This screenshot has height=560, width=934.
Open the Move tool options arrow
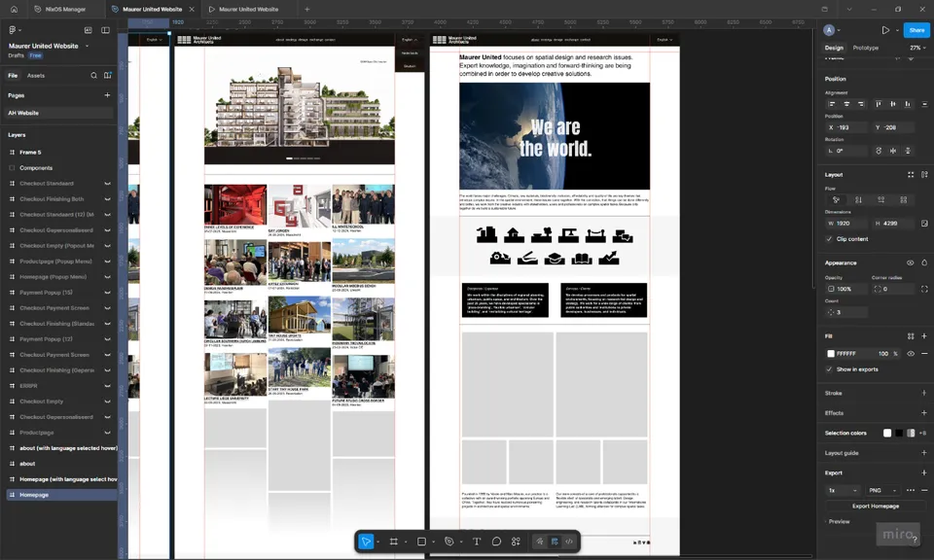378,542
